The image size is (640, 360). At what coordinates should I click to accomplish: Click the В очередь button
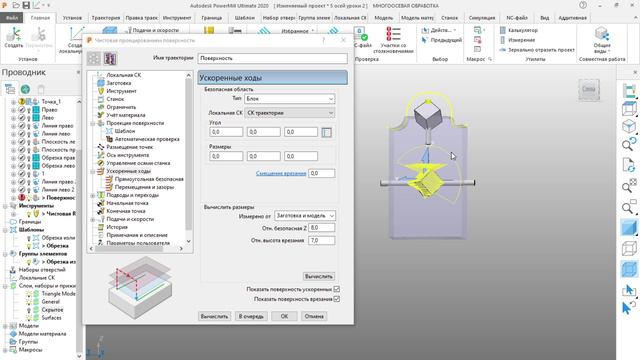251,316
